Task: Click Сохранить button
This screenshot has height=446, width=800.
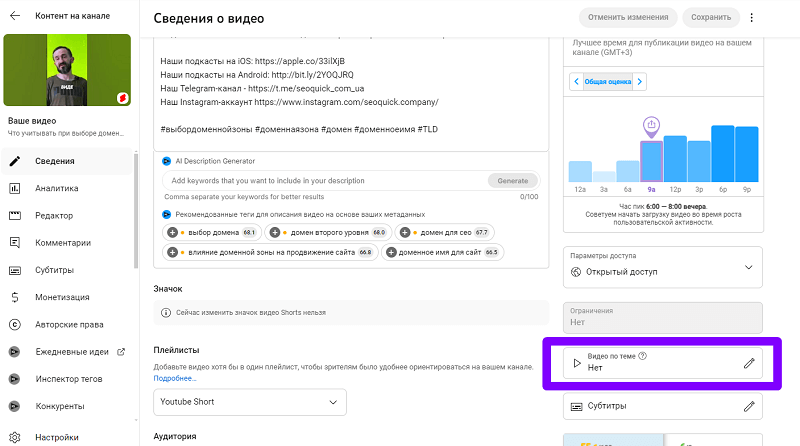Action: click(711, 17)
